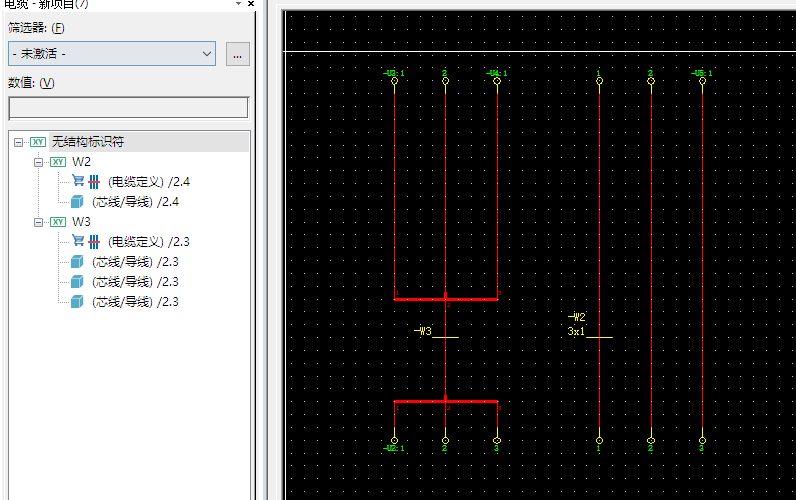Collapse the 无结构标识符 root node

(x=19, y=142)
